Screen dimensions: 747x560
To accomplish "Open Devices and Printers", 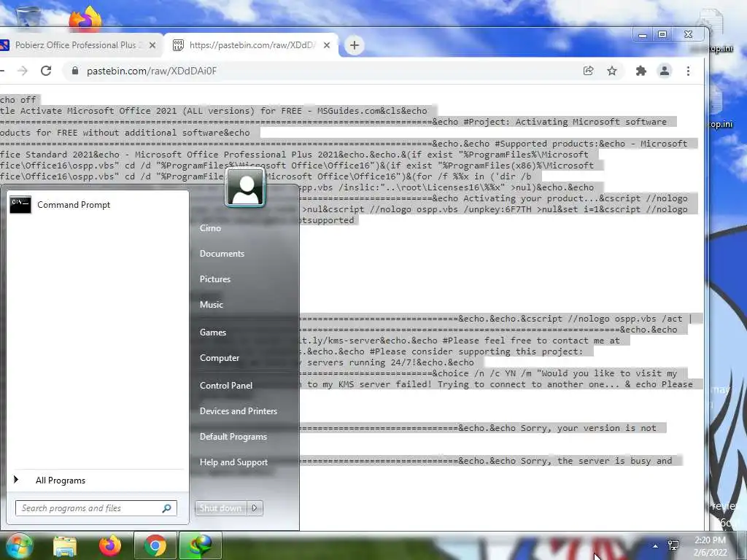I will click(239, 411).
